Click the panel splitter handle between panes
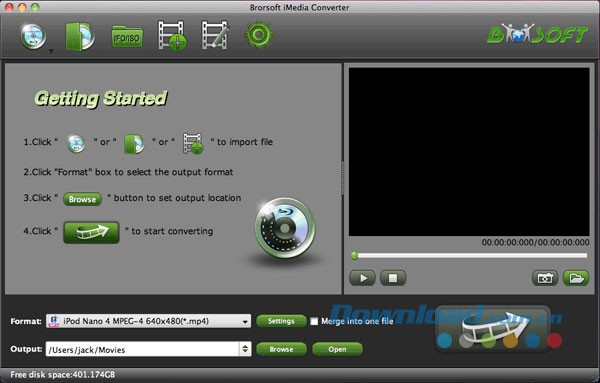Screen dimensions: 600x383 (x=342, y=178)
